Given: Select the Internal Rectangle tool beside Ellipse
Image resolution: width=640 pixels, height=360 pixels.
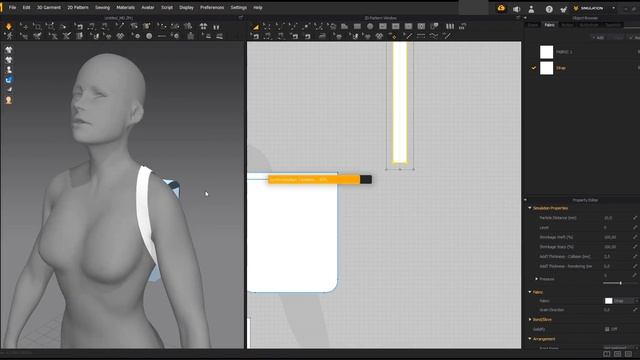Looking at the screenshot, I should [383, 27].
